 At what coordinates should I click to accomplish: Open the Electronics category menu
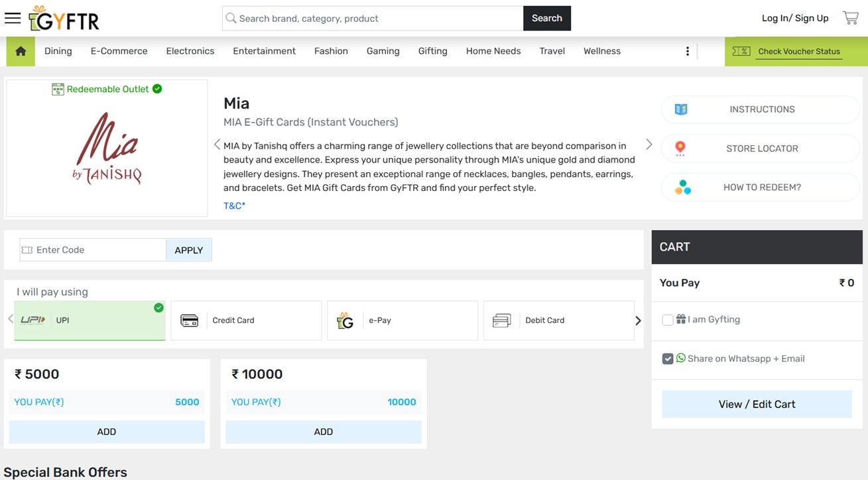[x=190, y=51]
